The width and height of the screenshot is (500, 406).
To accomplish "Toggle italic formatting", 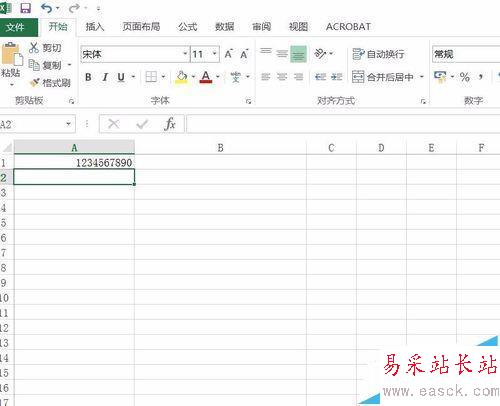I will click(x=105, y=77).
